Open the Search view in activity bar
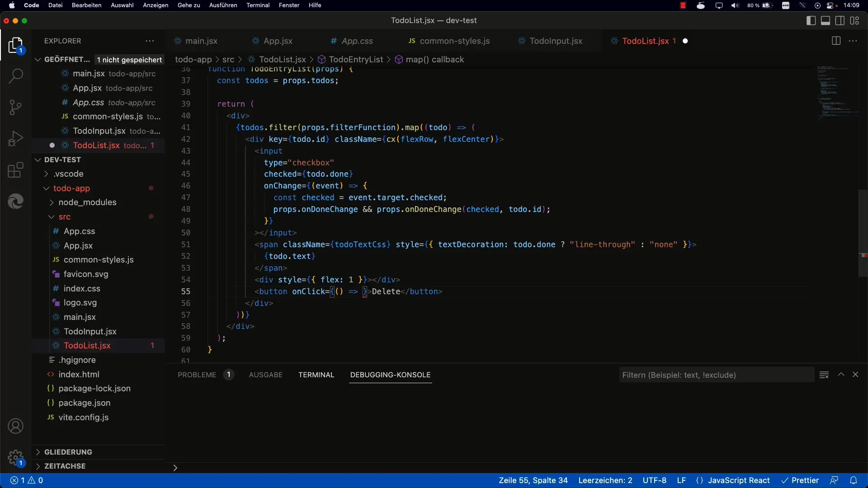Viewport: 868px width, 488px height. [x=16, y=76]
